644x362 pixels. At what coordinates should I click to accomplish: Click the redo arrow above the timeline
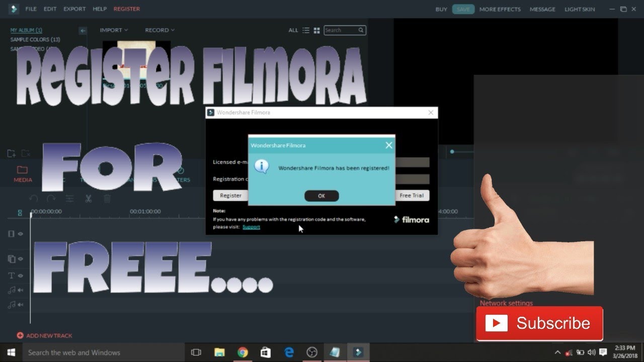point(51,199)
